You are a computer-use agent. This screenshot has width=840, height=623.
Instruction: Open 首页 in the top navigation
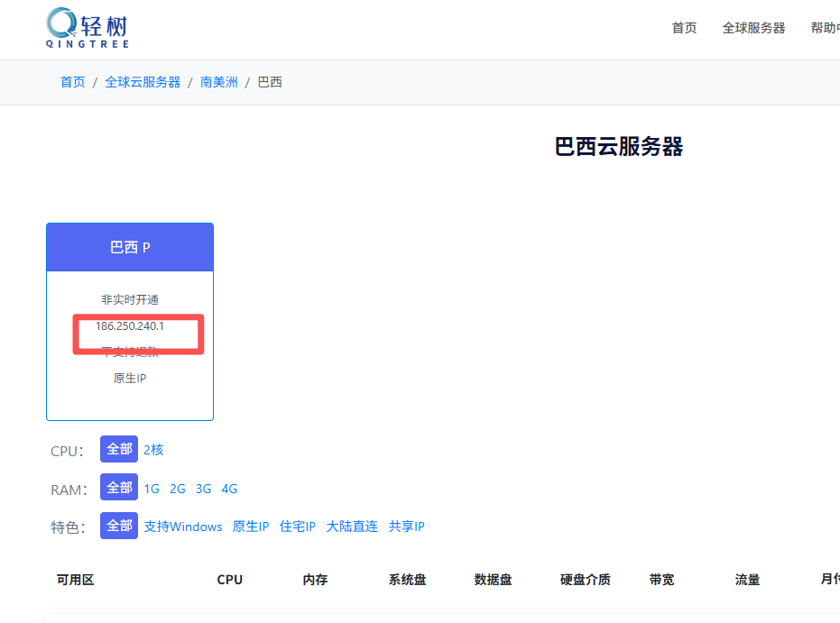684,28
